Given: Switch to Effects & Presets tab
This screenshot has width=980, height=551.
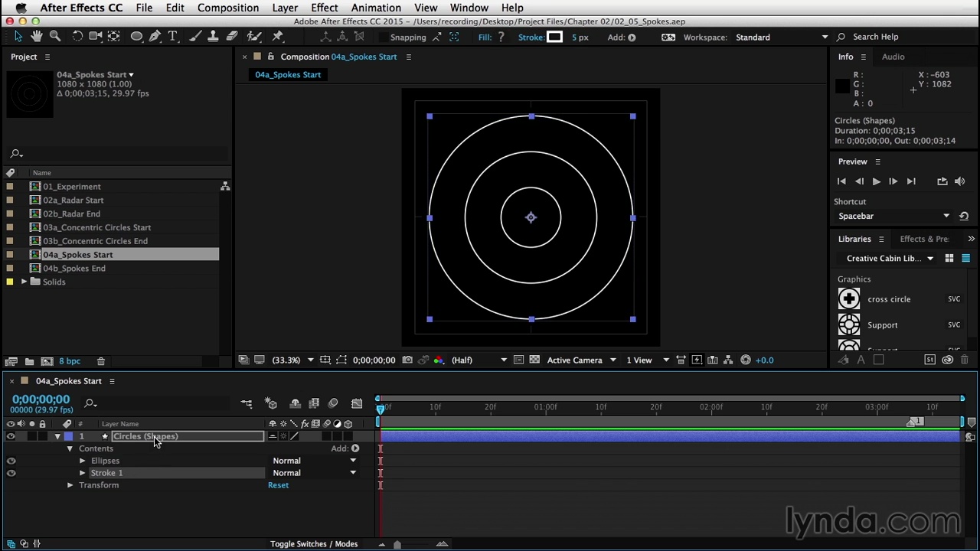Looking at the screenshot, I should click(x=924, y=239).
